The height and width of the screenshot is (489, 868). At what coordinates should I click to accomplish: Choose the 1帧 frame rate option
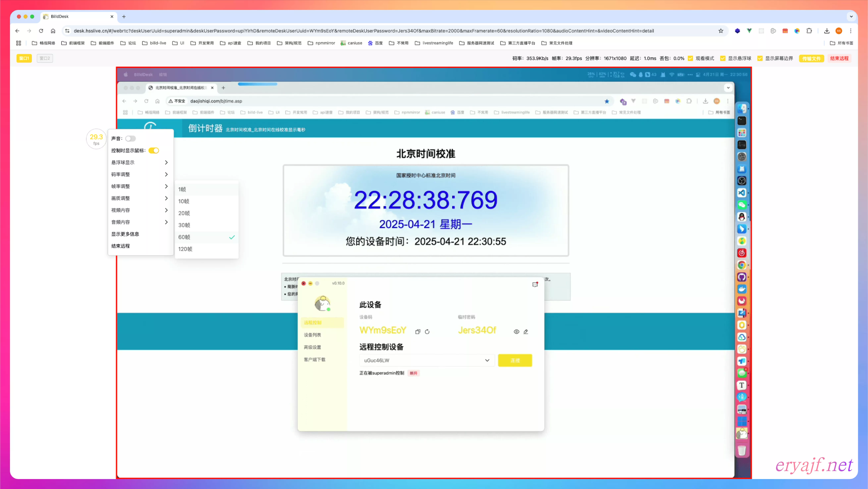point(207,189)
